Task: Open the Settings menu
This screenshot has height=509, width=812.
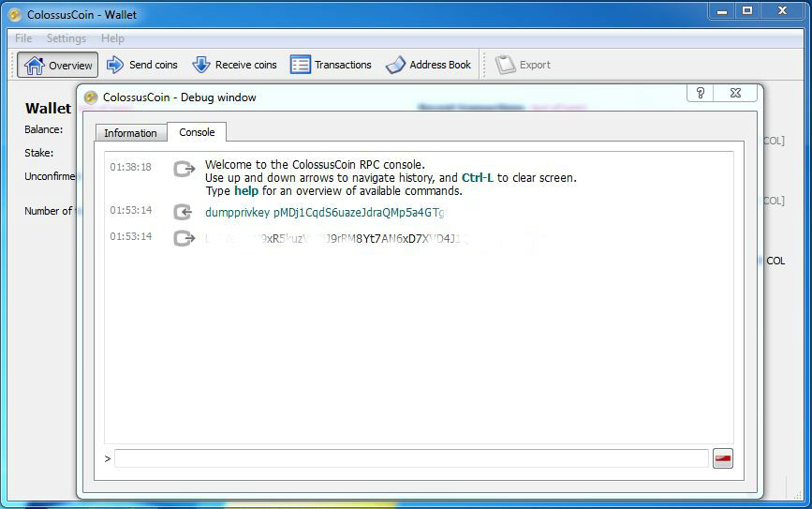Action: [66, 38]
